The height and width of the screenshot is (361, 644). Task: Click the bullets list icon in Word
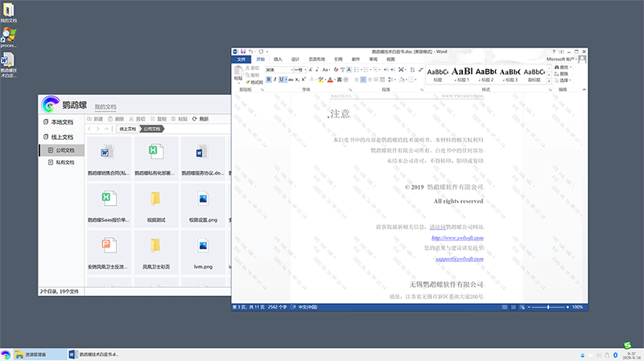[x=357, y=70]
